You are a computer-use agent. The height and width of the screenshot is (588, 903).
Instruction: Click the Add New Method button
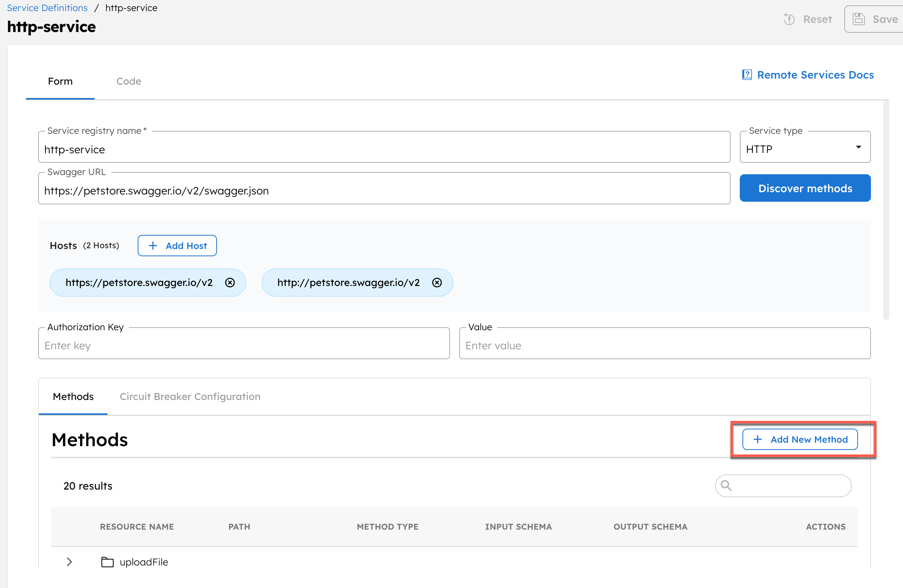[x=800, y=439]
